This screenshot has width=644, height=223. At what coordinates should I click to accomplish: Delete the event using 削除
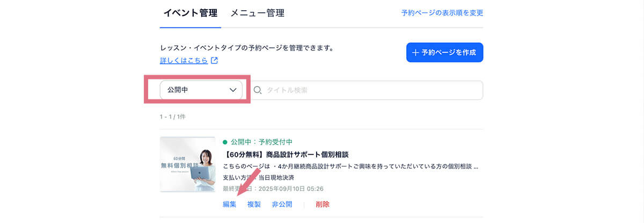(323, 204)
